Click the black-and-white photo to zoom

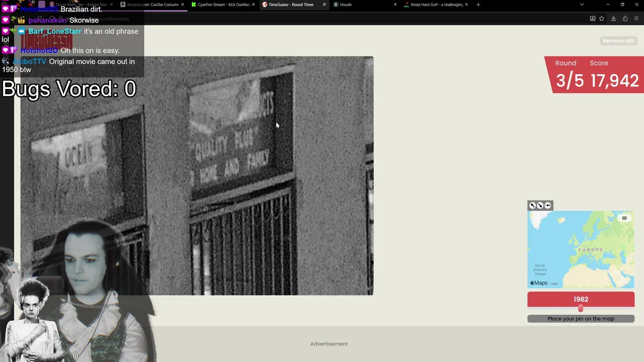point(197,175)
